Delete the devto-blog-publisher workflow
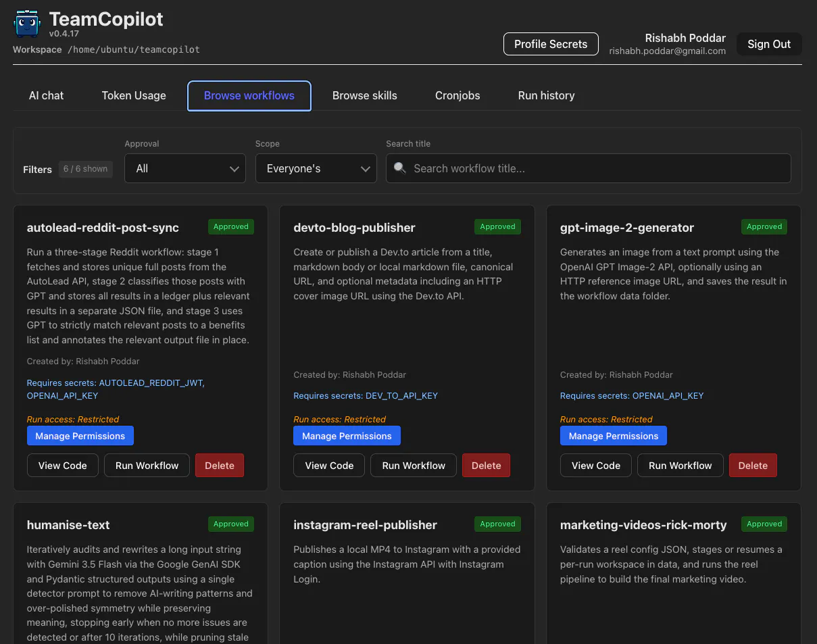 [487, 466]
